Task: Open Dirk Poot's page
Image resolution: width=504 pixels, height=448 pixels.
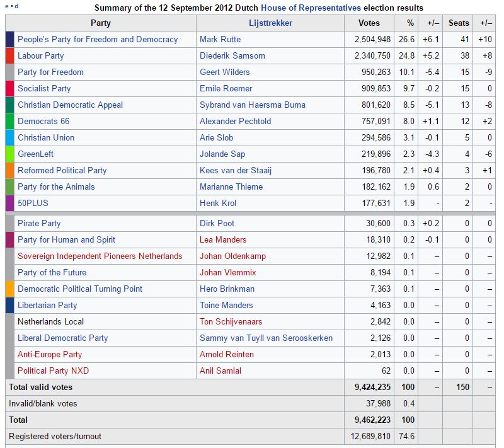Action: click(x=217, y=224)
